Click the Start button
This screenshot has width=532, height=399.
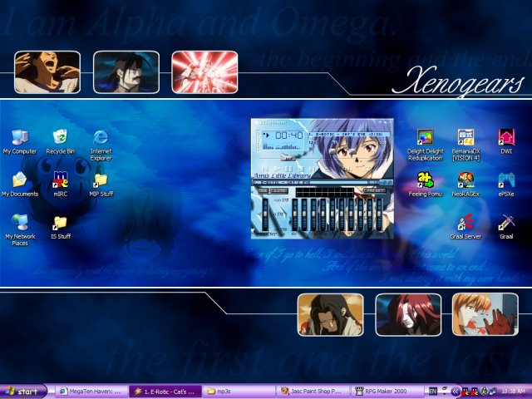click(22, 391)
